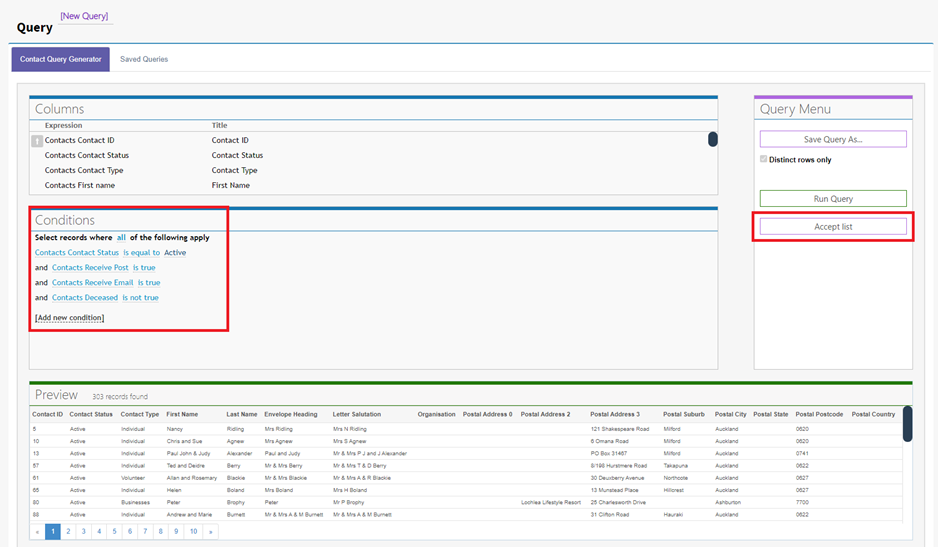Viewport: 938px width, 547px height.
Task: Open the Contacts Receive Email condition field
Action: click(x=92, y=282)
